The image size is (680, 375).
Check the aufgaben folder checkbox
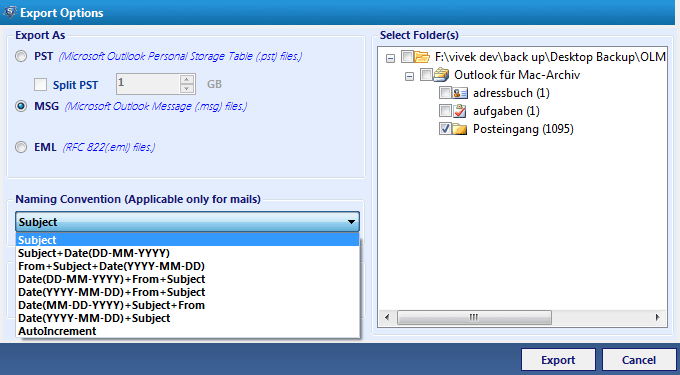pyautogui.click(x=445, y=111)
